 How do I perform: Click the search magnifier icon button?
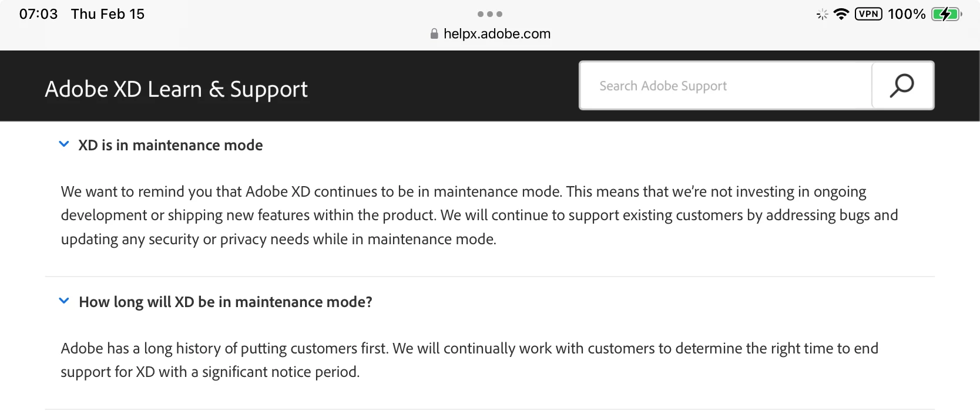pos(902,86)
